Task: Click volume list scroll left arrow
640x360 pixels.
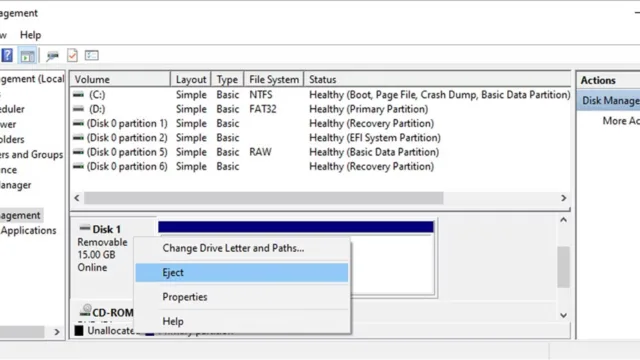Action: pos(77,198)
